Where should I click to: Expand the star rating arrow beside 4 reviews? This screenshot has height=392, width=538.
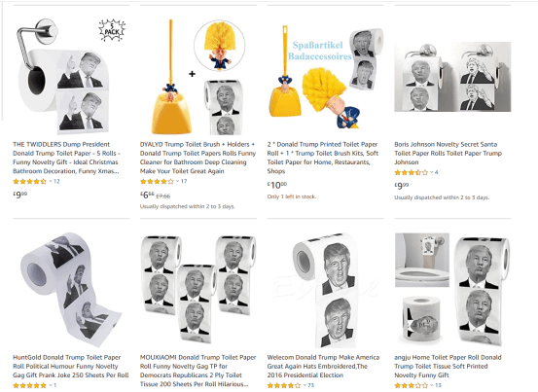[432, 172]
